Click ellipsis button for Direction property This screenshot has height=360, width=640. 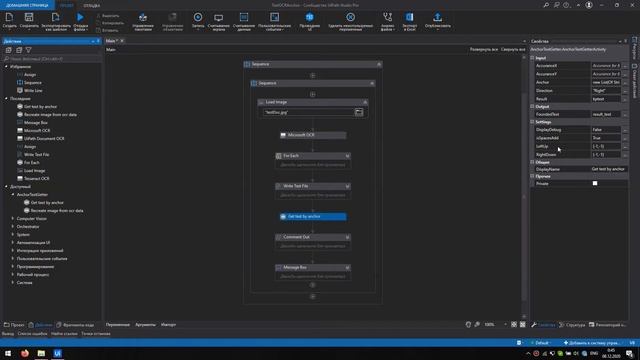click(x=625, y=91)
